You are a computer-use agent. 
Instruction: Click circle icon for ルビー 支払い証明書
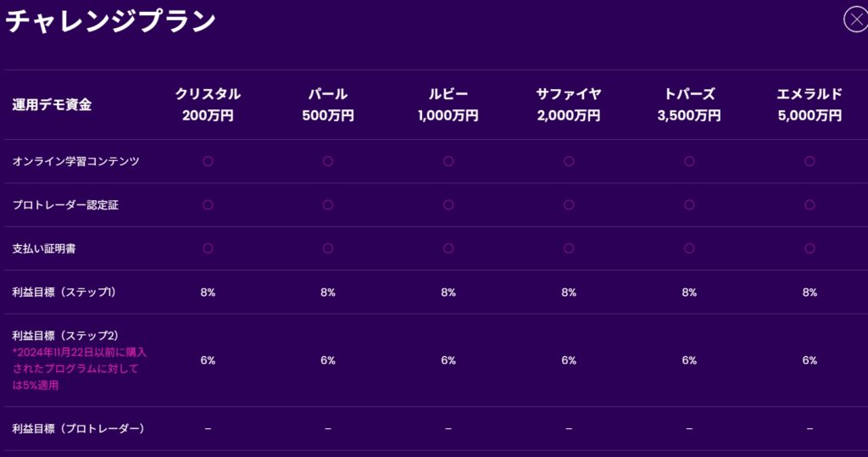(448, 248)
